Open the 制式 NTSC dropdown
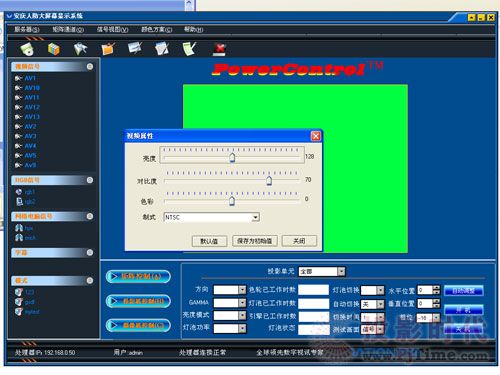 255,217
